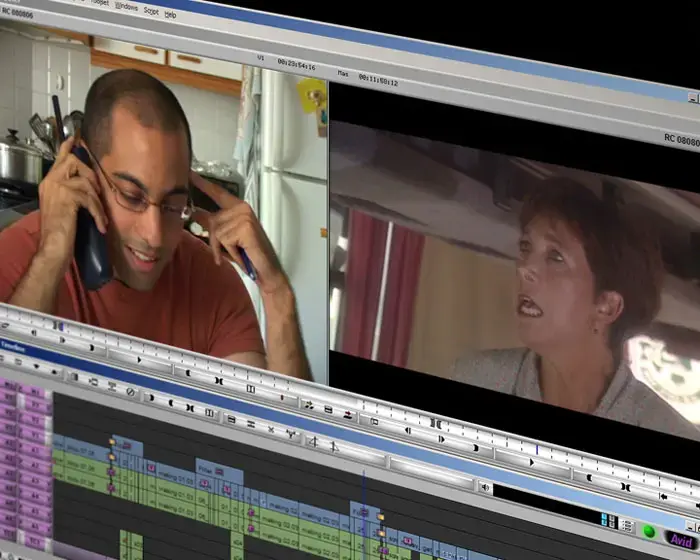
Task: Toggle the A1 record track selector
Action: [35, 450]
